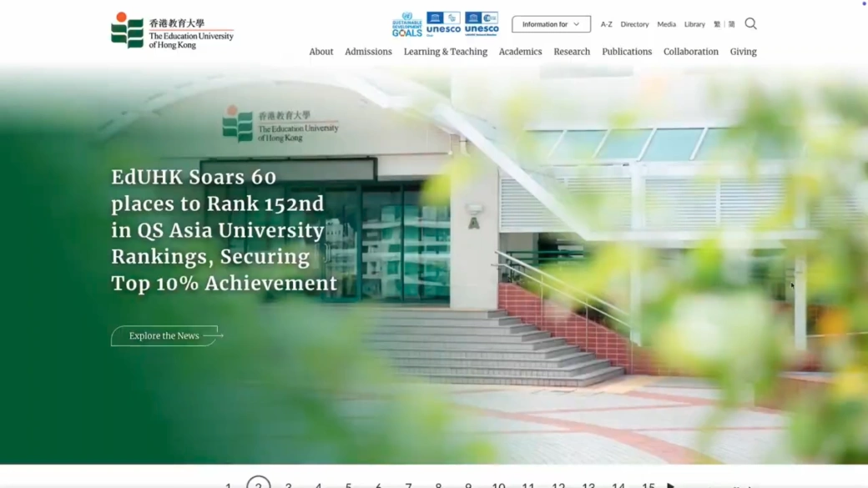The image size is (868, 488).
Task: Go to carousel slide 1
Action: (228, 485)
